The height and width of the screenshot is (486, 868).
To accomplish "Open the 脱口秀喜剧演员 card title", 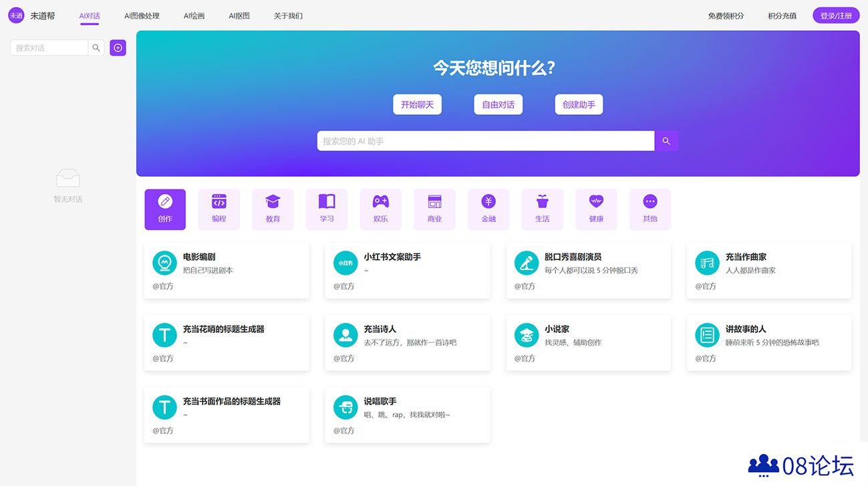I will click(573, 257).
